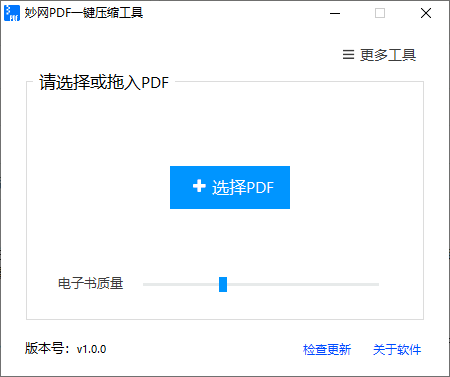The height and width of the screenshot is (377, 450).
Task: Click the 请选择或拖入PDF group heading
Action: pos(104,82)
